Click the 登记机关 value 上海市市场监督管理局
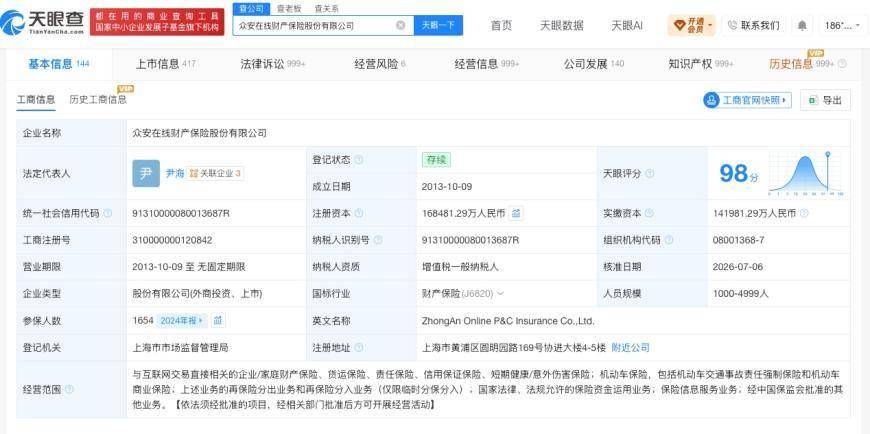This screenshot has height=434, width=870. tap(180, 348)
